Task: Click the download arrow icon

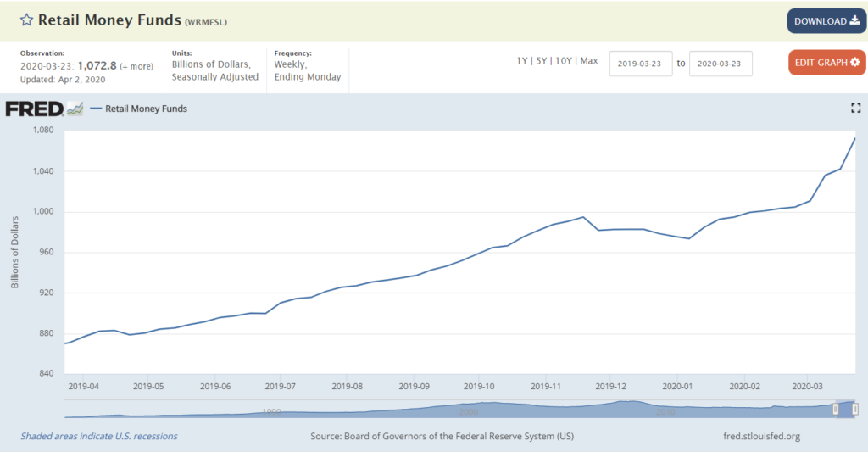Action: [x=854, y=21]
